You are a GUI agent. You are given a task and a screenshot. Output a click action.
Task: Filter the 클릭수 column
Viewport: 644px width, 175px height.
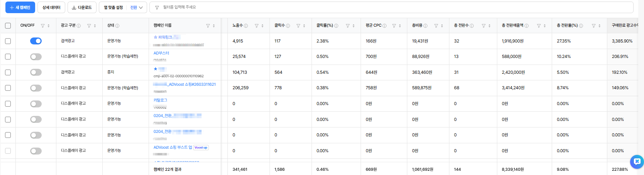[x=298, y=26]
